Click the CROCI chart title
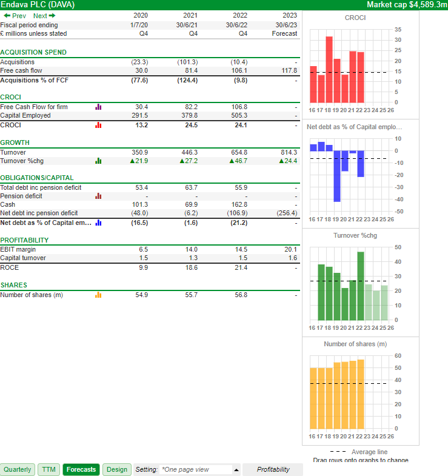 [355, 18]
